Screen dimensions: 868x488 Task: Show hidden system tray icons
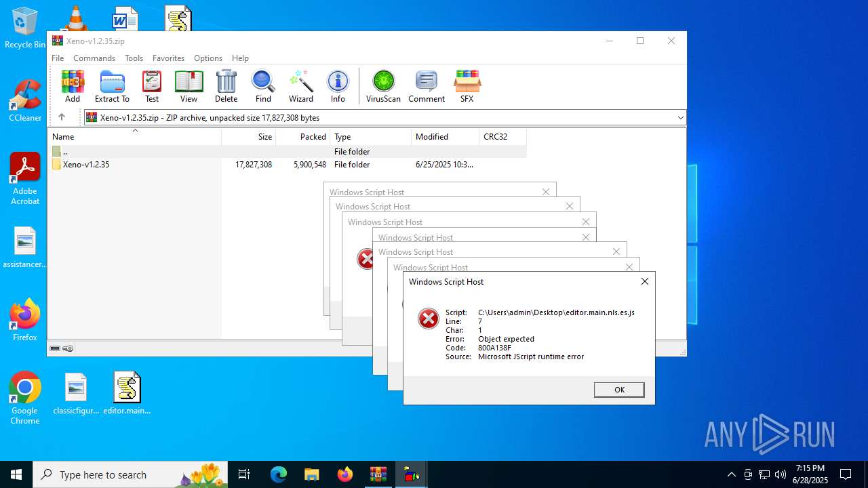tap(731, 474)
